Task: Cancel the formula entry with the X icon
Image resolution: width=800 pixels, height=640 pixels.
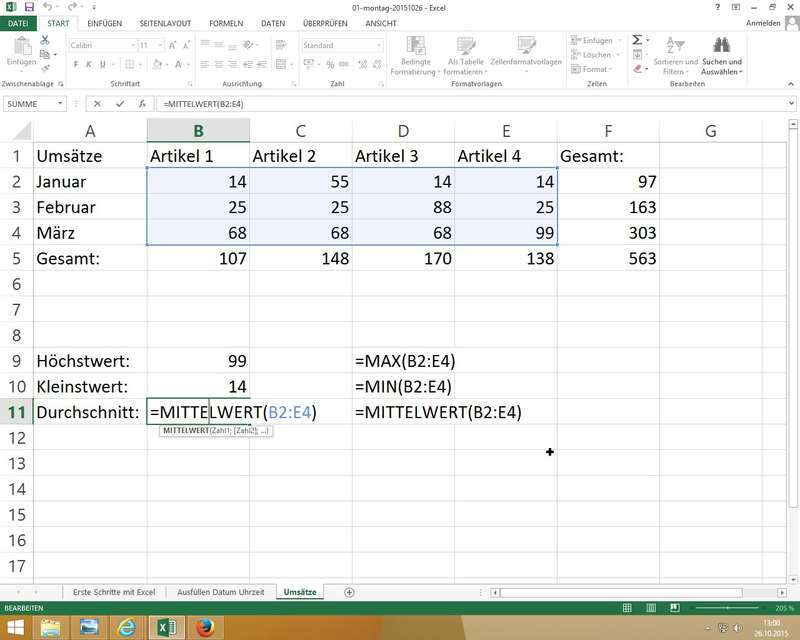Action: point(97,104)
